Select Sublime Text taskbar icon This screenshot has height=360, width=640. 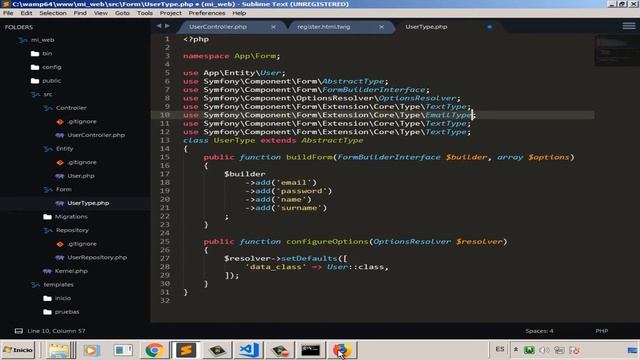[186, 350]
